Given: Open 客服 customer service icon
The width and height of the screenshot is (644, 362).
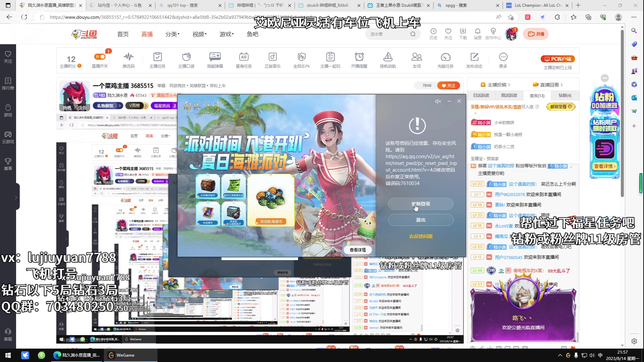Looking at the screenshot, I should point(8,335).
